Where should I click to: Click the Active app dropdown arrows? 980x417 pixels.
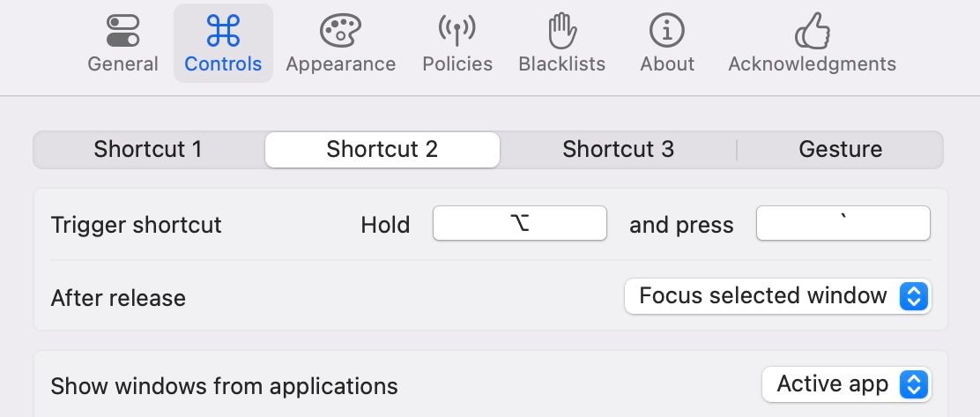point(914,384)
